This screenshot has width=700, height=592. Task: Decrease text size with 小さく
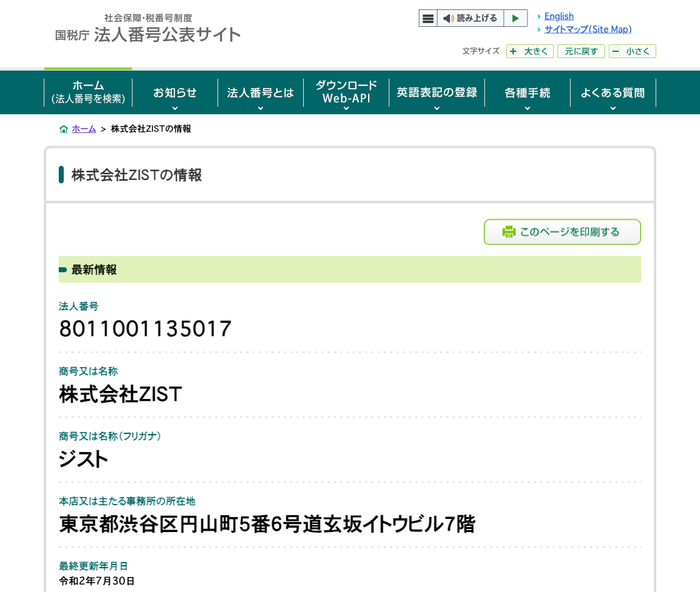coord(632,51)
